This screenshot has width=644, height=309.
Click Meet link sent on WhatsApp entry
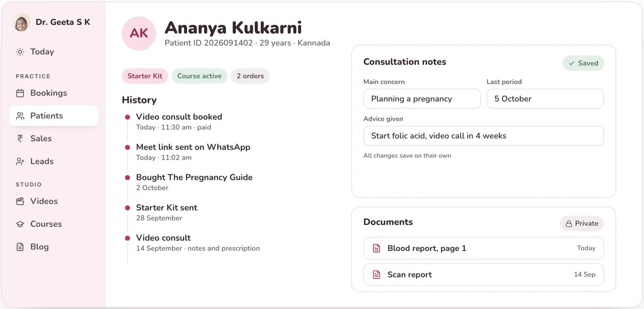pos(193,152)
